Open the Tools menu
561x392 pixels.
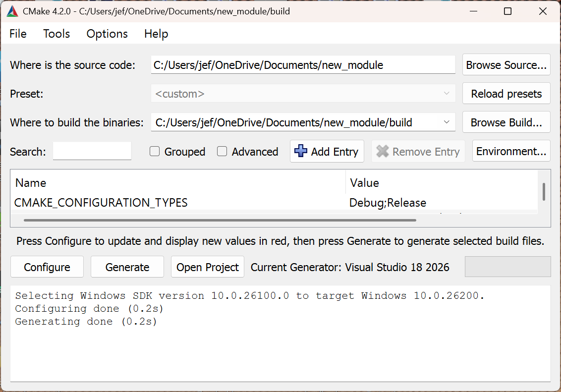[x=56, y=34]
